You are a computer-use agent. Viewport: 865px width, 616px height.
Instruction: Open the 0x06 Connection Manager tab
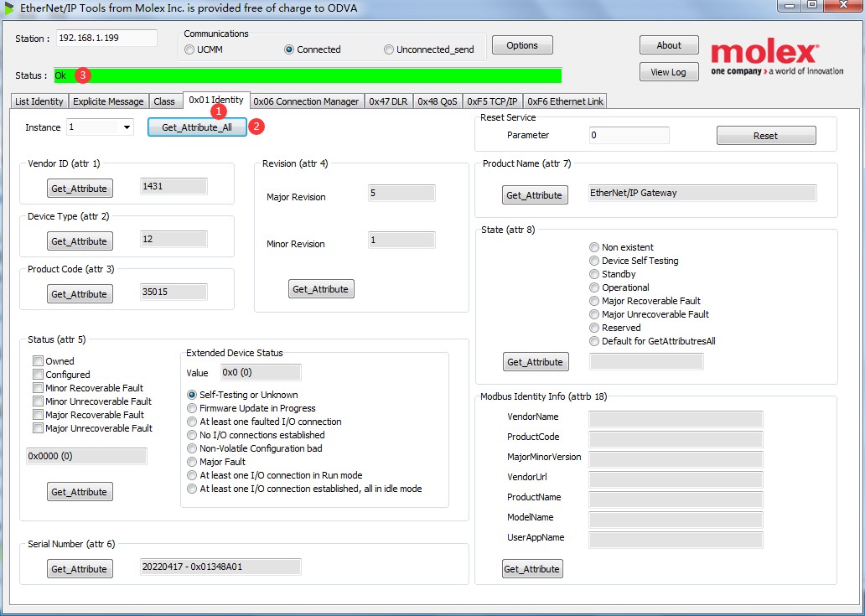(x=306, y=101)
